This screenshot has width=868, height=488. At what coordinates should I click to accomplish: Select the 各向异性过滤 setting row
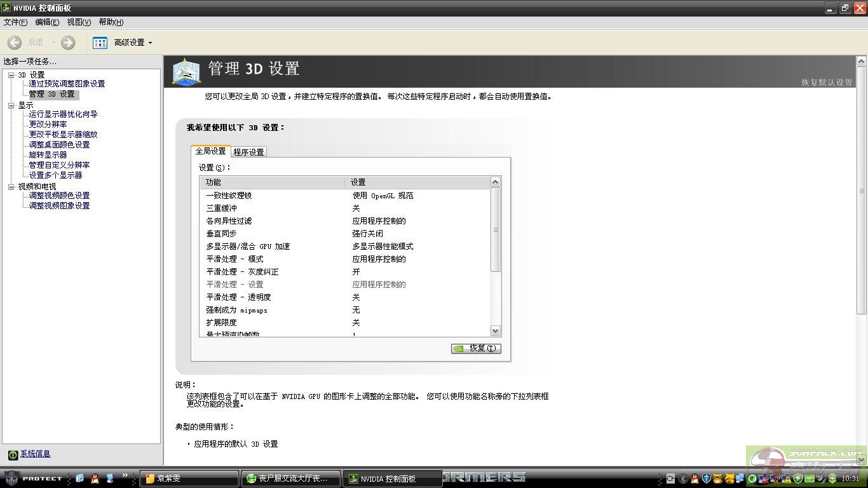point(345,221)
